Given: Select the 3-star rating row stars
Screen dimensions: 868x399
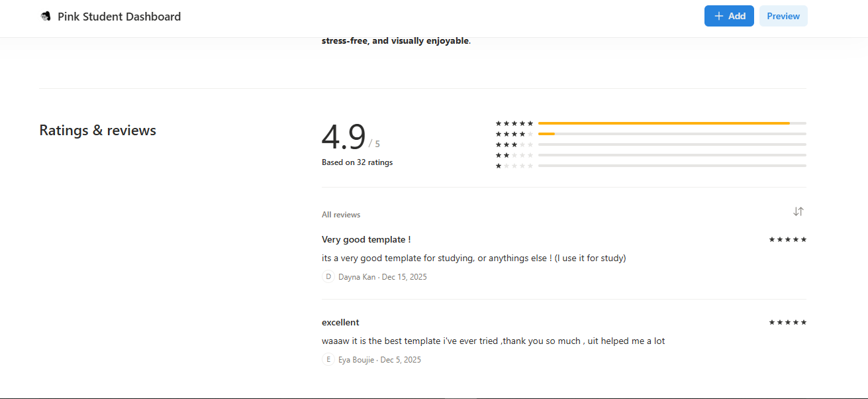Looking at the screenshot, I should click(x=514, y=144).
